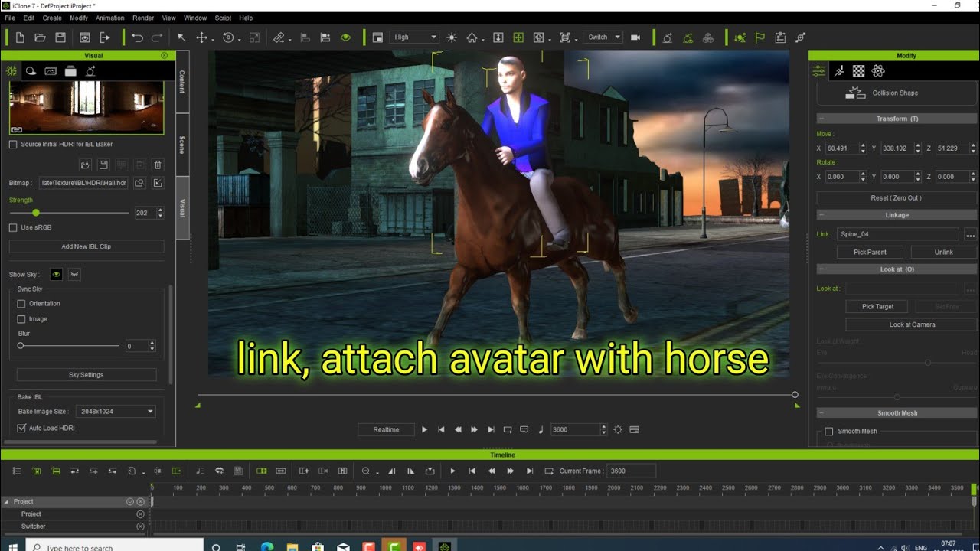Click the Reset (Zero Out) button
This screenshot has width=980, height=551.
click(x=897, y=198)
